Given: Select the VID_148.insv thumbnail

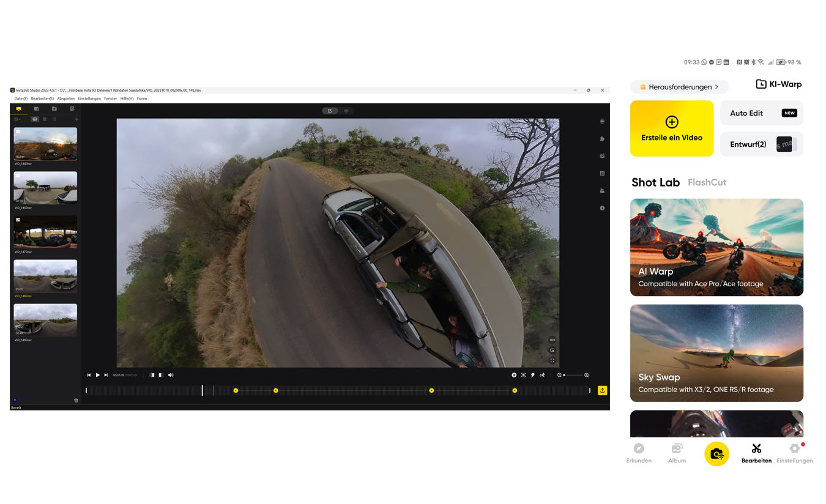Looking at the screenshot, I should (x=45, y=276).
